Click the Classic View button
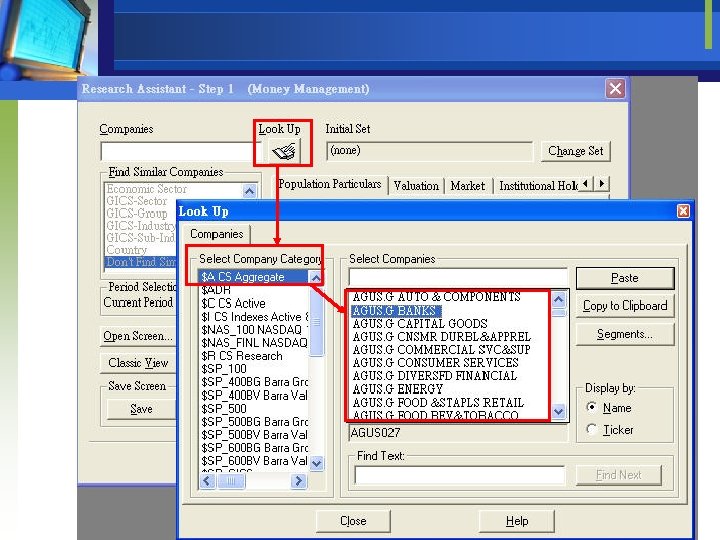The height and width of the screenshot is (540, 720). coord(138,363)
